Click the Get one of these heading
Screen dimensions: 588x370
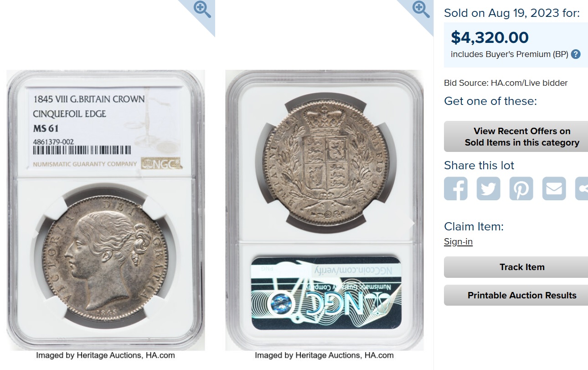point(490,101)
